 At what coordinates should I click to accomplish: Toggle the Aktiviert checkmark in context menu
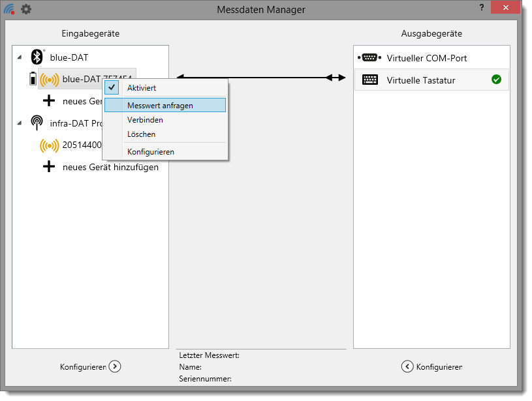(112, 87)
